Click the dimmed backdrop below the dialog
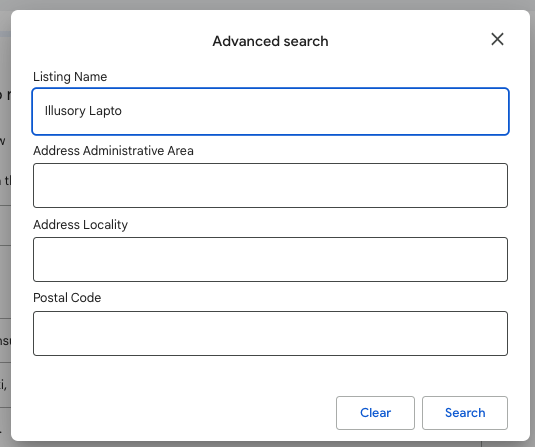Viewport: 535px width, 447px height. click(x=268, y=444)
